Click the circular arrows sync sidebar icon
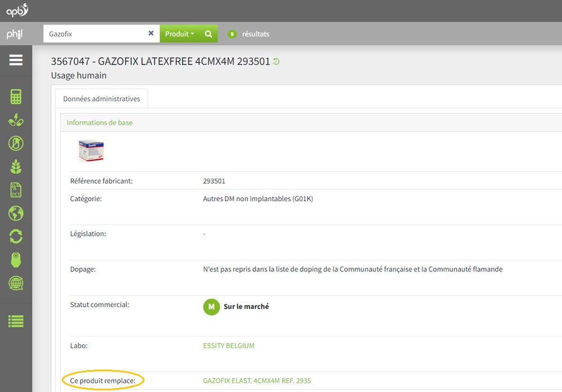The image size is (562, 392). [x=16, y=236]
